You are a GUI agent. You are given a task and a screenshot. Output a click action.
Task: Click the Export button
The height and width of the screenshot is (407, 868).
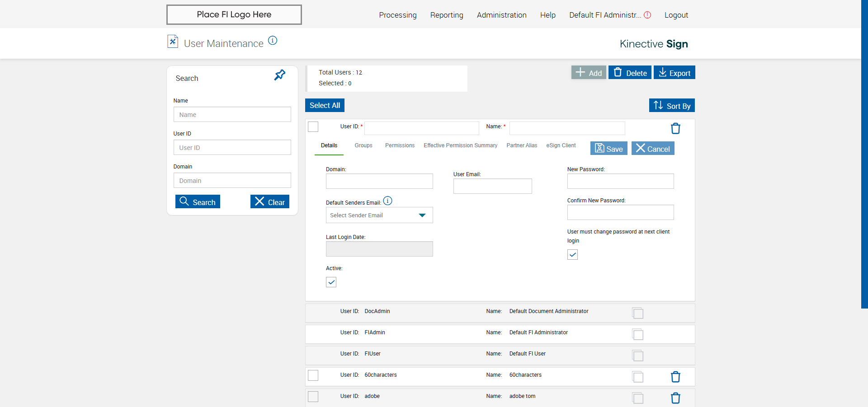tap(674, 72)
